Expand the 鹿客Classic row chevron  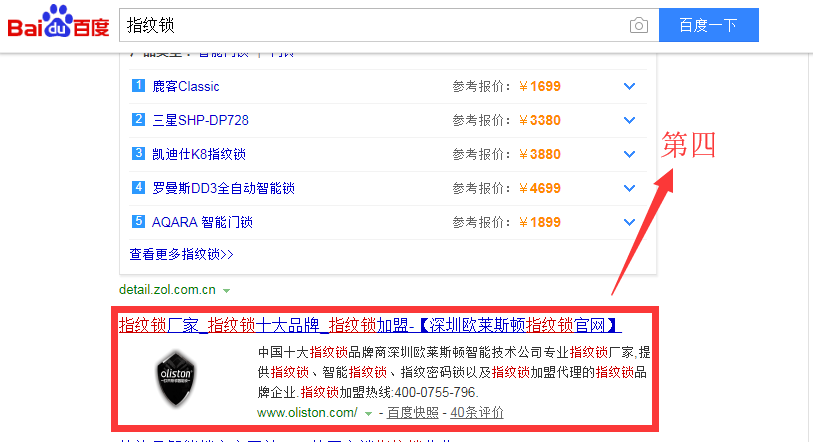tap(629, 86)
